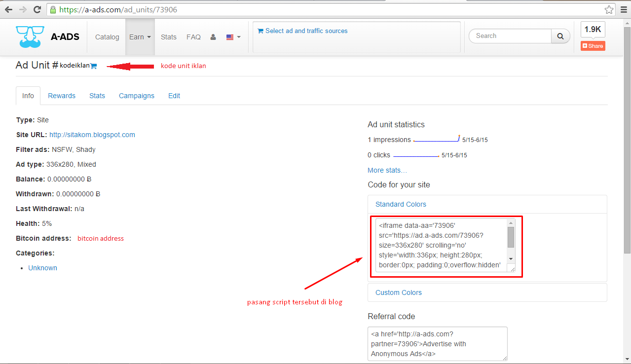Open the user account icon
The height and width of the screenshot is (364, 631).
[213, 37]
